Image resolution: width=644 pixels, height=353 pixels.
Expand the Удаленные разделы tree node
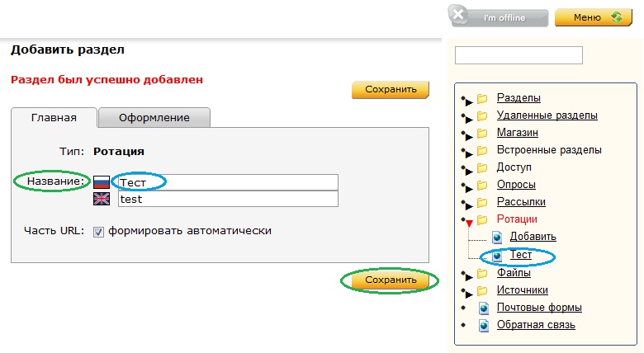pos(467,118)
